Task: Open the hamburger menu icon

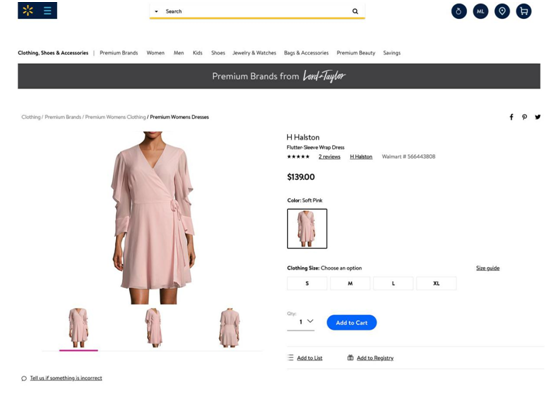Action: coord(47,11)
